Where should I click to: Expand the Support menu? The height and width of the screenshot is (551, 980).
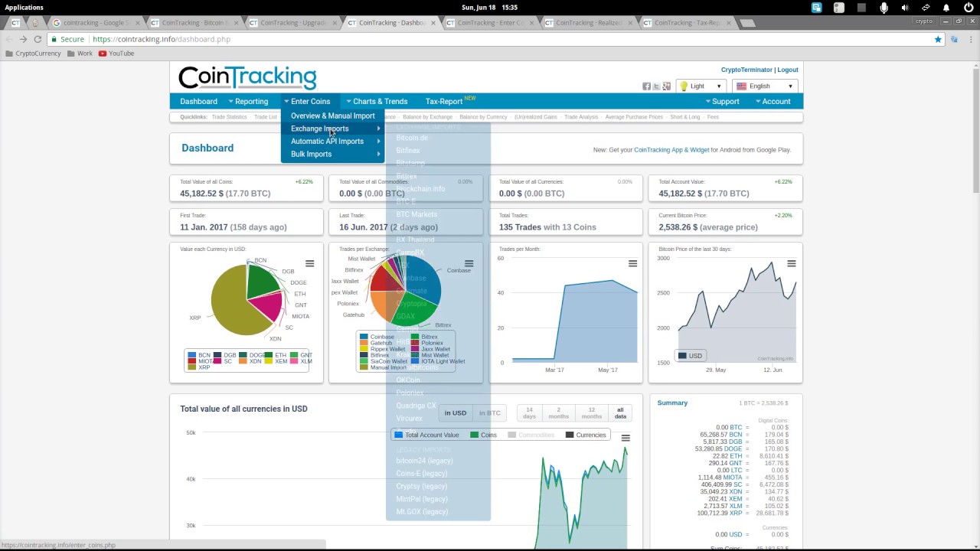[x=721, y=101]
